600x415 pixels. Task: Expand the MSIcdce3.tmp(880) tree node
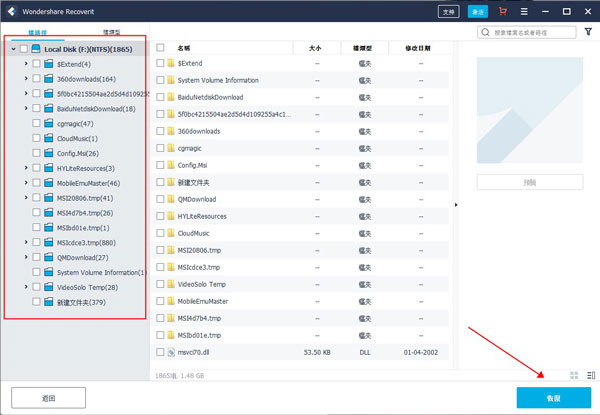[26, 242]
